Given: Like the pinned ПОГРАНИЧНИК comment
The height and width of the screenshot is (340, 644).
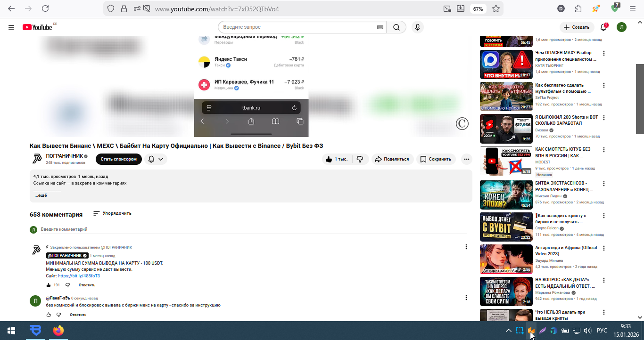Looking at the screenshot, I should coord(49,285).
